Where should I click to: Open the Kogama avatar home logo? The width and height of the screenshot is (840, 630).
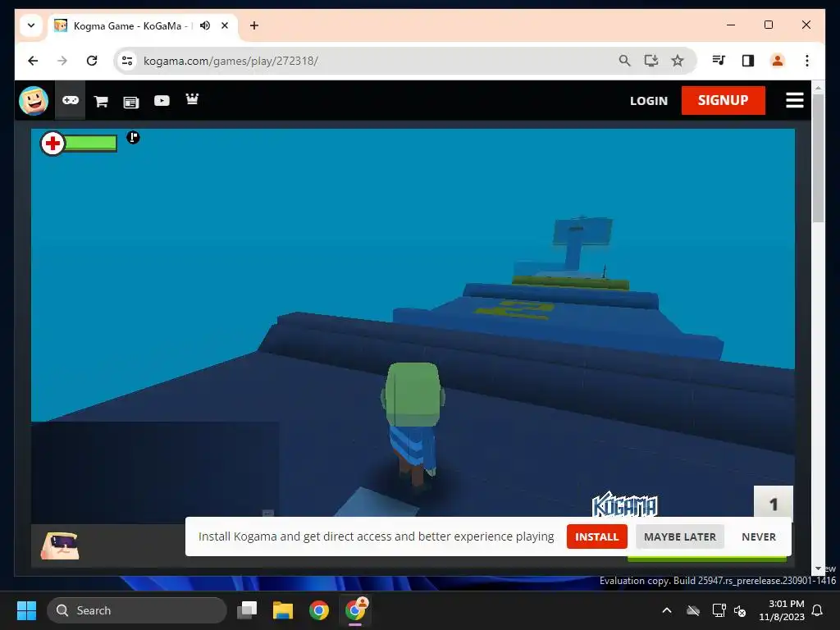pyautogui.click(x=33, y=100)
